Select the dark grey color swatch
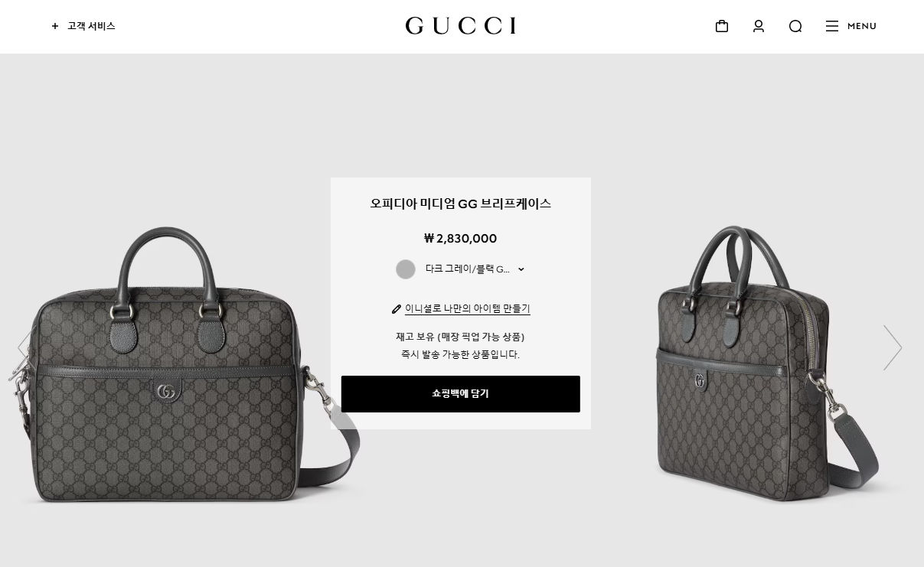 click(406, 269)
